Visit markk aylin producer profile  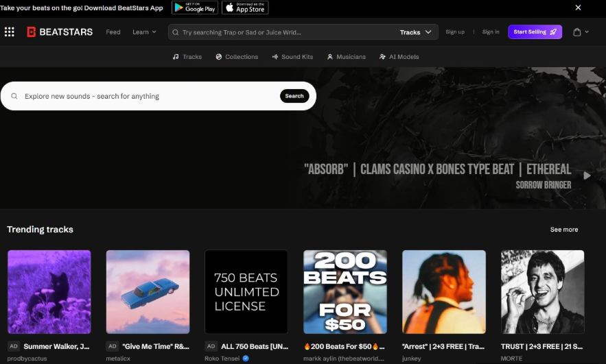344,359
